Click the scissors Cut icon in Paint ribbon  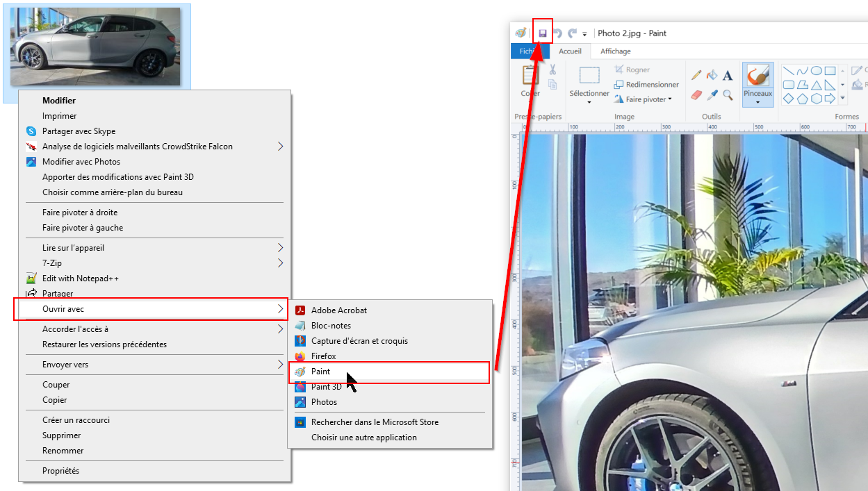552,69
